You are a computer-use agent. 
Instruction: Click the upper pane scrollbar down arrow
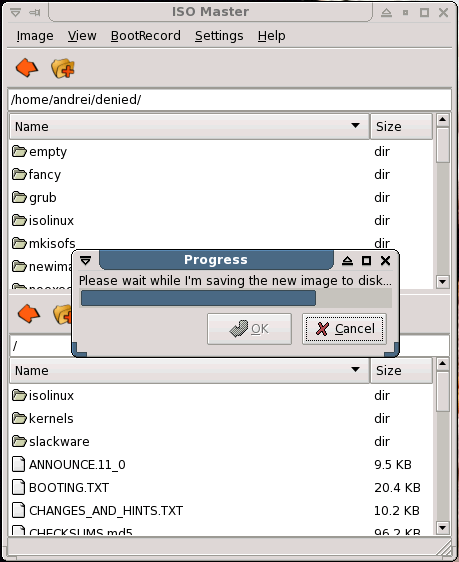click(x=443, y=282)
